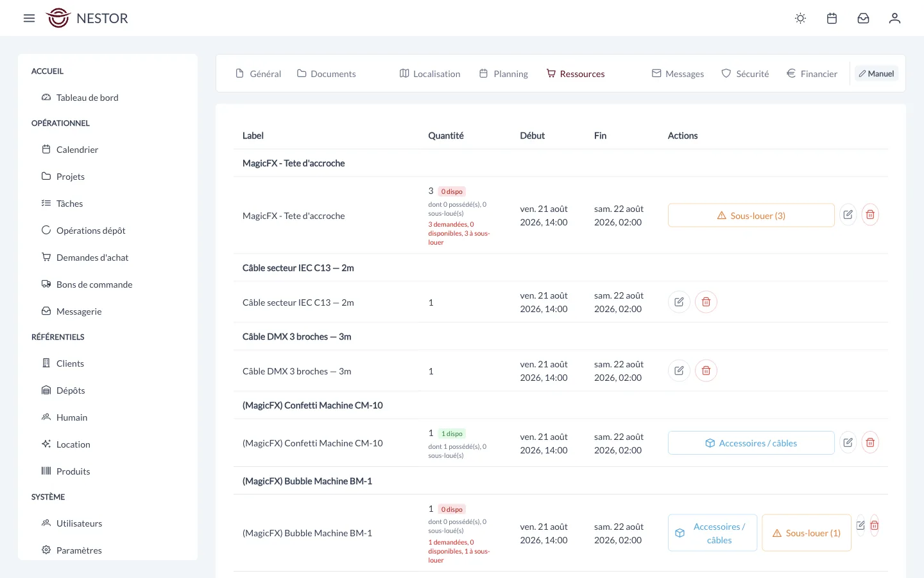Edit the Câble DMX 3 broches row

point(679,371)
